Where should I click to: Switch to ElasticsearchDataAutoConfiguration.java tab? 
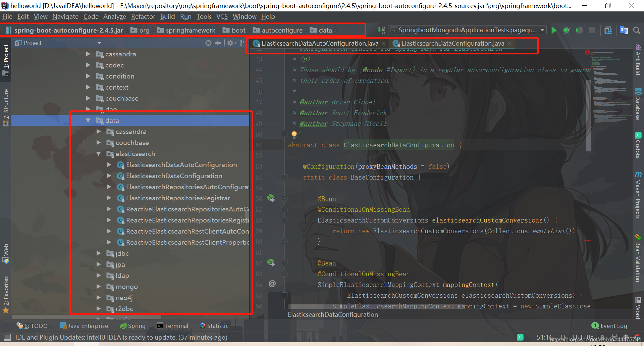320,43
